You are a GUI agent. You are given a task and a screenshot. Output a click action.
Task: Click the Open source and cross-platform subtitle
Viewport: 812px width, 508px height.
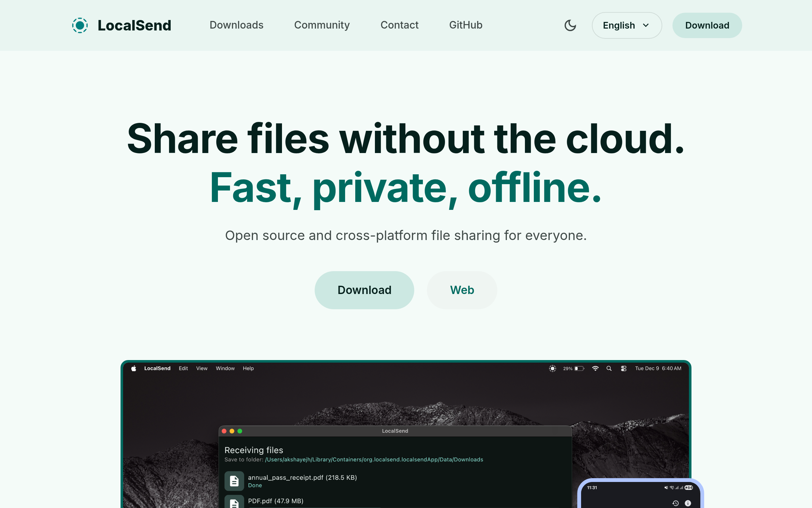point(406,235)
